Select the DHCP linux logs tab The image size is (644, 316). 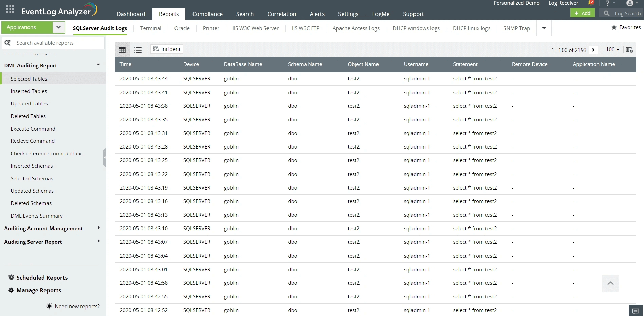[x=472, y=28]
